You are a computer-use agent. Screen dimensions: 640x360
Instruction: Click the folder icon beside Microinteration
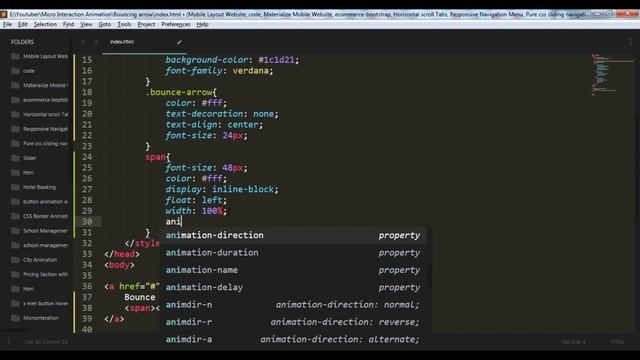[x=16, y=318]
